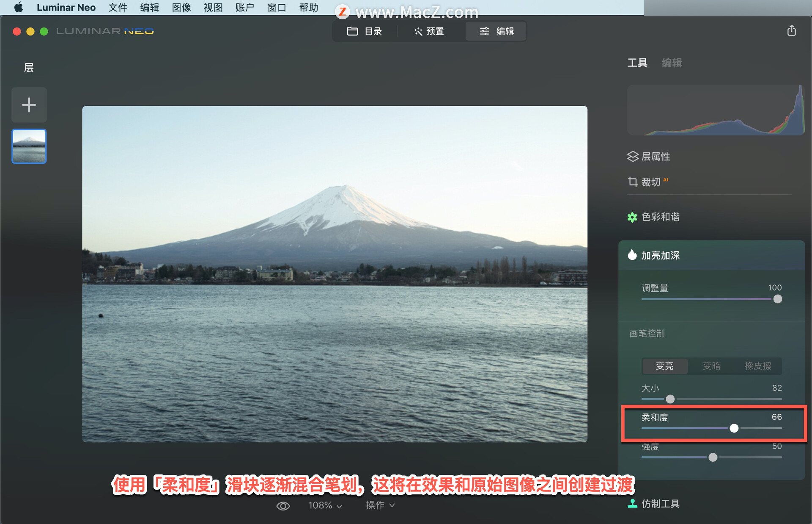Open the 窗口 menu
812x524 pixels.
tap(277, 7)
